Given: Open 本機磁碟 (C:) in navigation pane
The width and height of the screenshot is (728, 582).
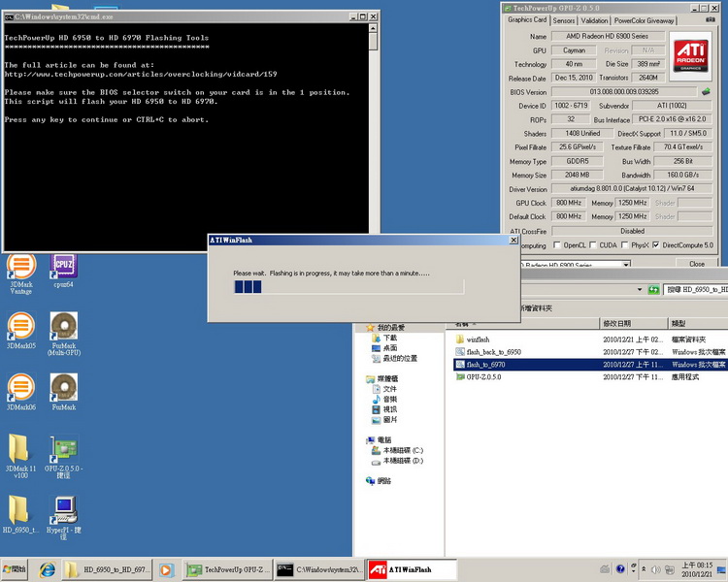Looking at the screenshot, I should point(397,450).
